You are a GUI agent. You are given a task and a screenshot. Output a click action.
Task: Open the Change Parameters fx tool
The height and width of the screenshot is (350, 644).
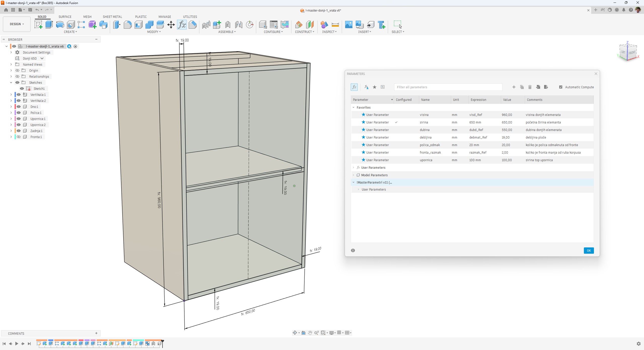(182, 25)
